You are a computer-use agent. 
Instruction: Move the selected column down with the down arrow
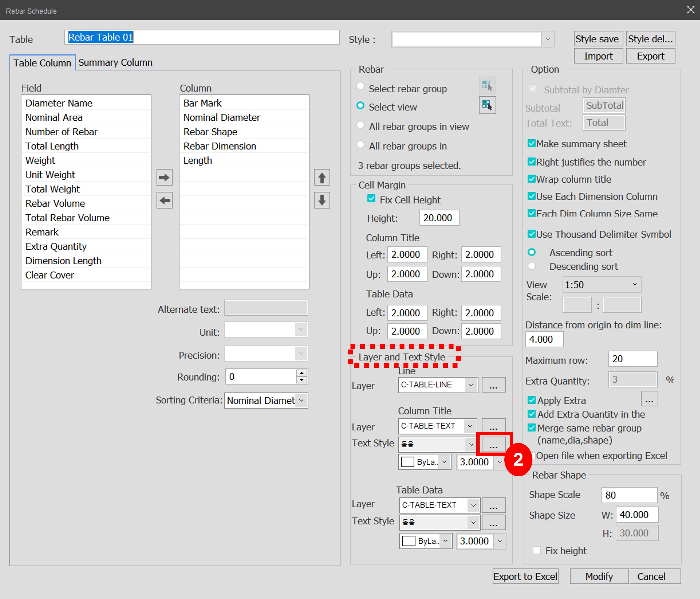click(322, 201)
